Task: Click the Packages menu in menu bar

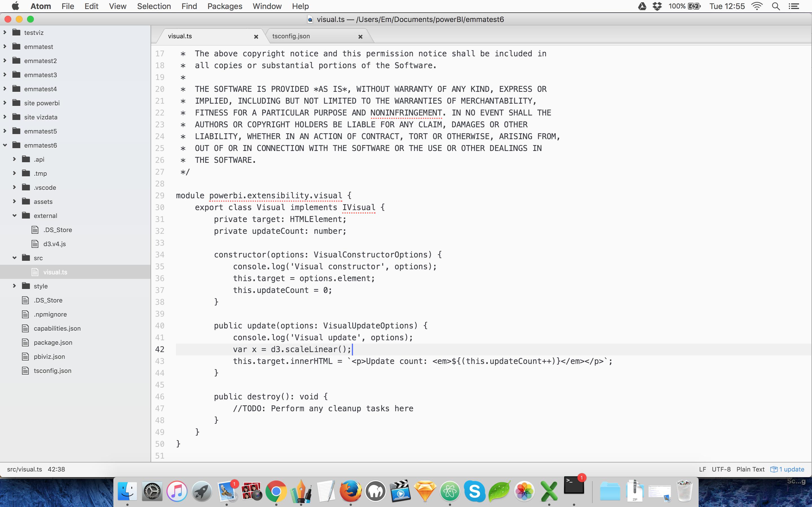Action: (224, 6)
